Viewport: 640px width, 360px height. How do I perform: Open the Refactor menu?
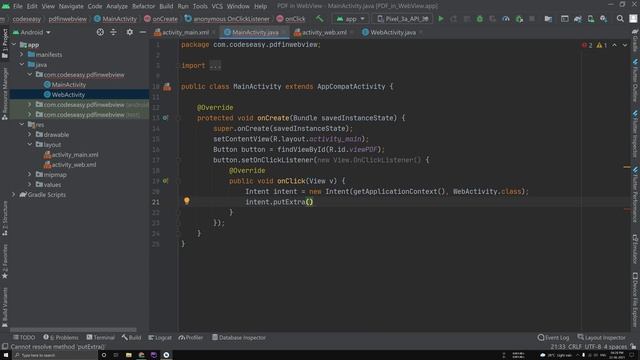click(143, 6)
